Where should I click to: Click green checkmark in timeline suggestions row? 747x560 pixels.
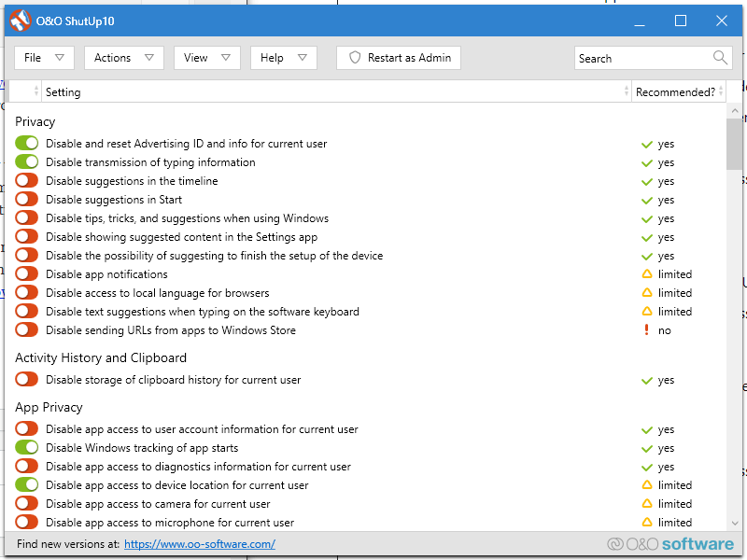pyautogui.click(x=646, y=181)
